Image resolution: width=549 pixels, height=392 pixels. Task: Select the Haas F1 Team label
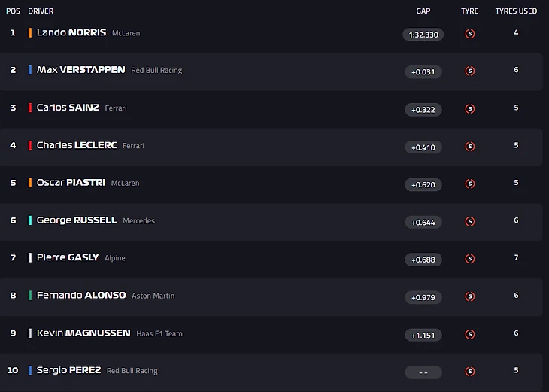click(x=159, y=334)
